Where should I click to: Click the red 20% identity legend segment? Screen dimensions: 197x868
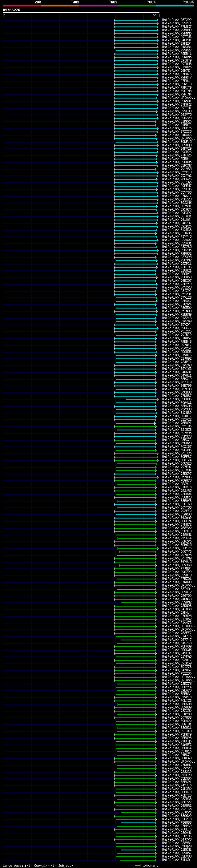[x=22, y=6]
